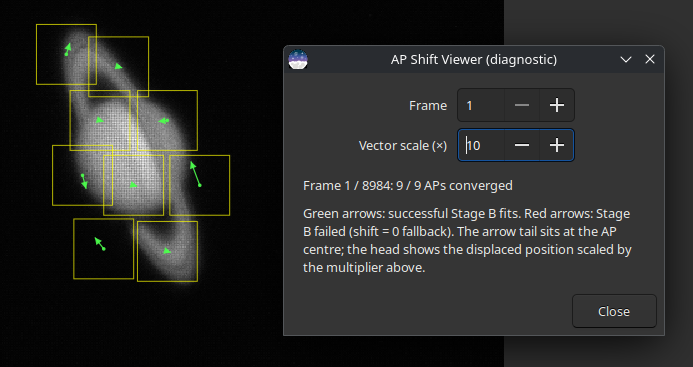Click the 'Frame' label
The height and width of the screenshot is (367, 693).
(428, 106)
